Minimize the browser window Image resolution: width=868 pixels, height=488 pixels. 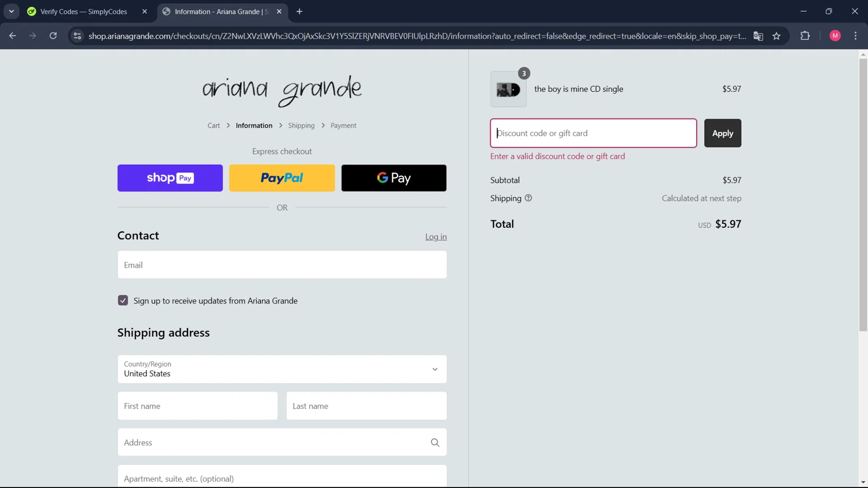tap(803, 11)
